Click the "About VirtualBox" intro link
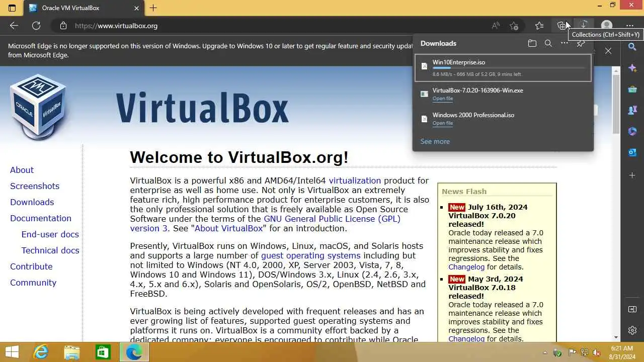Image resolution: width=644 pixels, height=362 pixels. 229,228
